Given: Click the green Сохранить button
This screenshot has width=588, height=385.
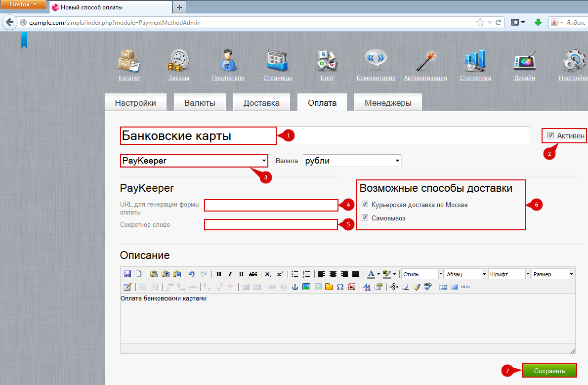Looking at the screenshot, I should click(x=549, y=371).
